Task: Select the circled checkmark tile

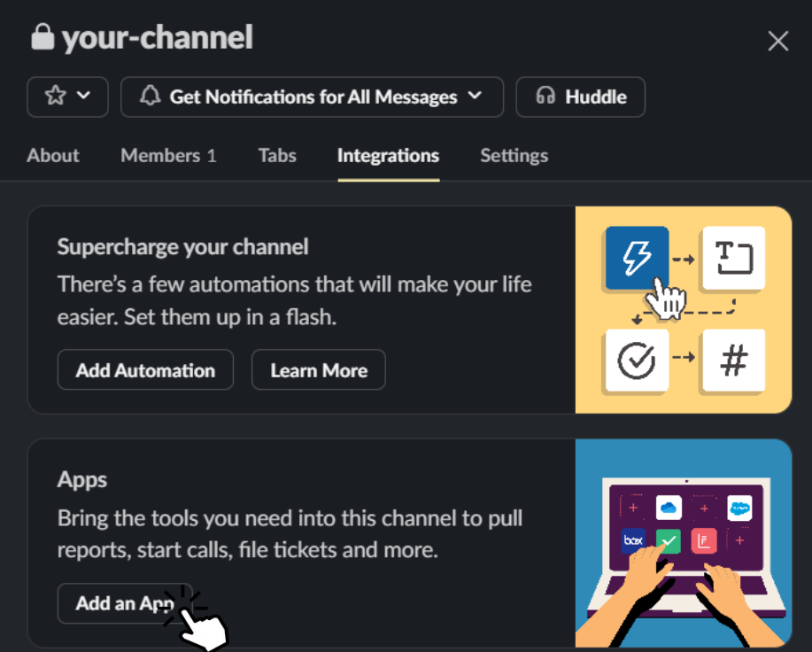Action: [x=637, y=360]
